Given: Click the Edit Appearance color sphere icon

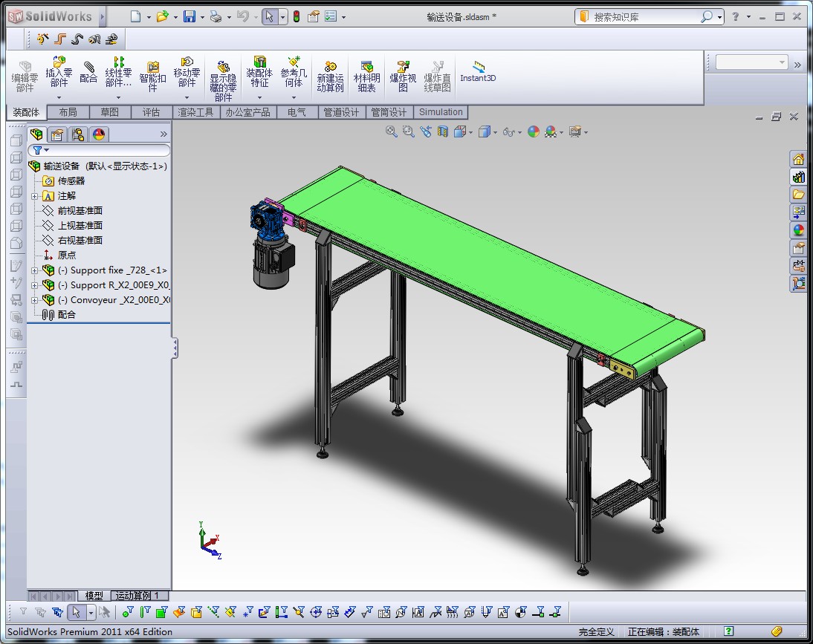Looking at the screenshot, I should click(534, 131).
